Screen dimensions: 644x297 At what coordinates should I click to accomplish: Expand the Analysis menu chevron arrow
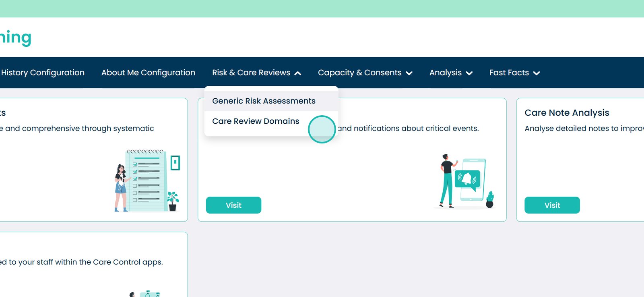(x=469, y=73)
